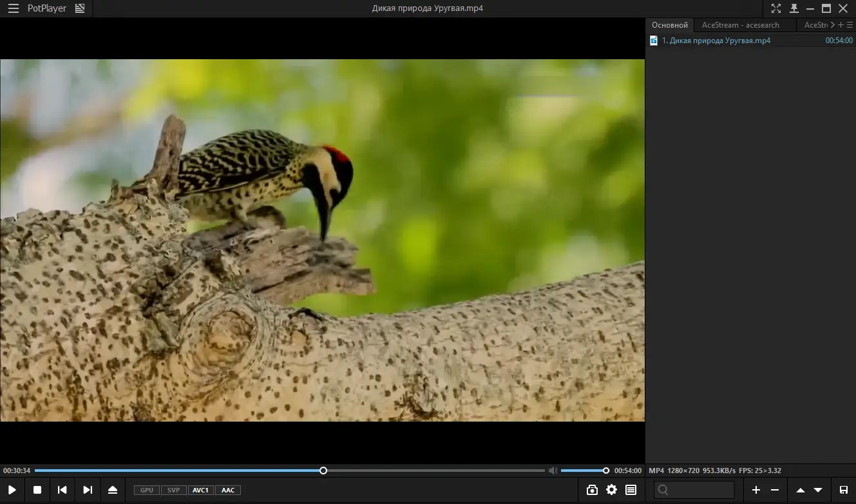Image resolution: width=856 pixels, height=504 pixels.
Task: Start playback with the Play button
Action: point(12,490)
